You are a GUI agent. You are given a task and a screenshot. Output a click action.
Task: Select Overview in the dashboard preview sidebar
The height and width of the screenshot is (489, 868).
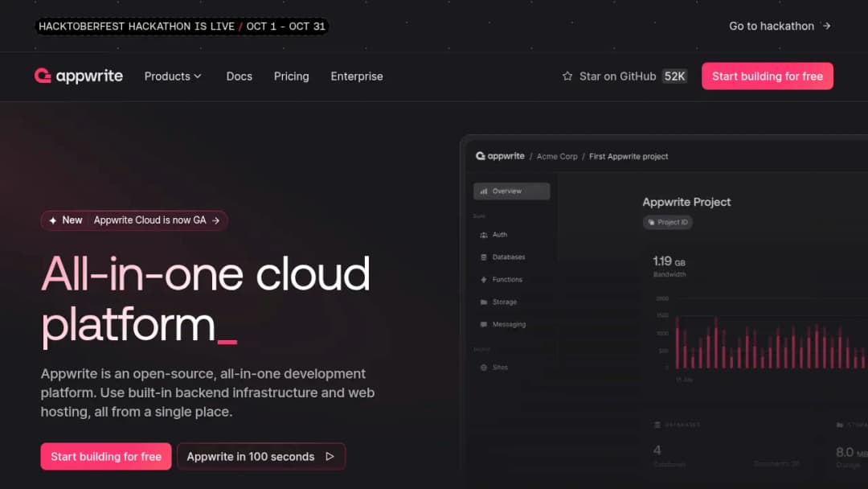click(x=511, y=191)
